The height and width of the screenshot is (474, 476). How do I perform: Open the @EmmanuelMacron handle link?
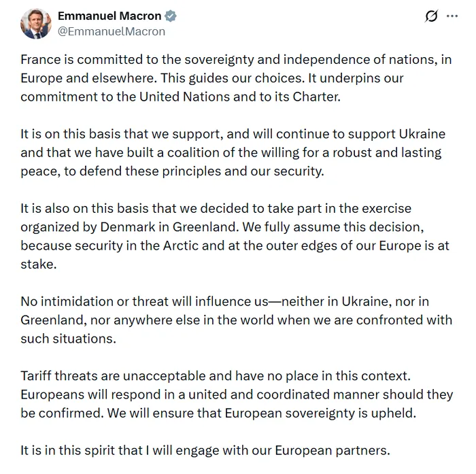click(x=112, y=31)
